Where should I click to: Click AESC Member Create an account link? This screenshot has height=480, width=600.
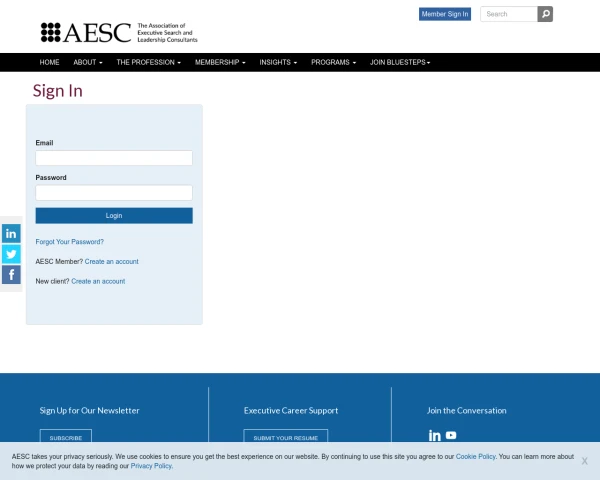(x=111, y=261)
